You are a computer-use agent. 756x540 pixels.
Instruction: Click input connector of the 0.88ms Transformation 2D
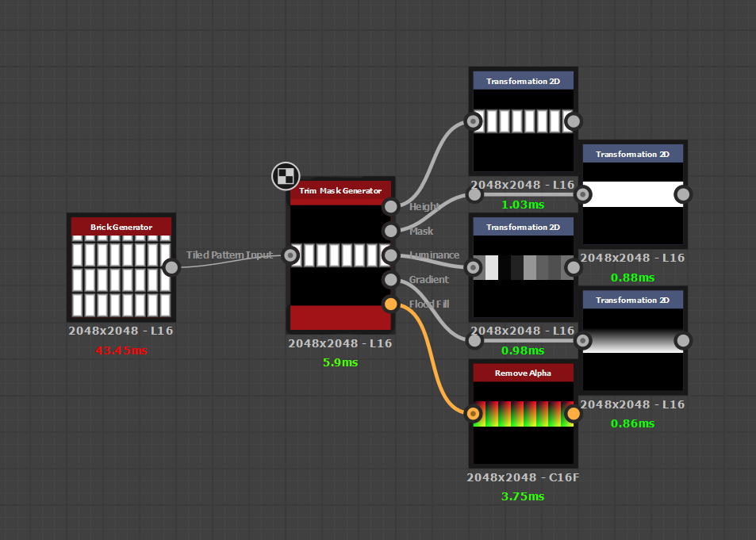[583, 194]
